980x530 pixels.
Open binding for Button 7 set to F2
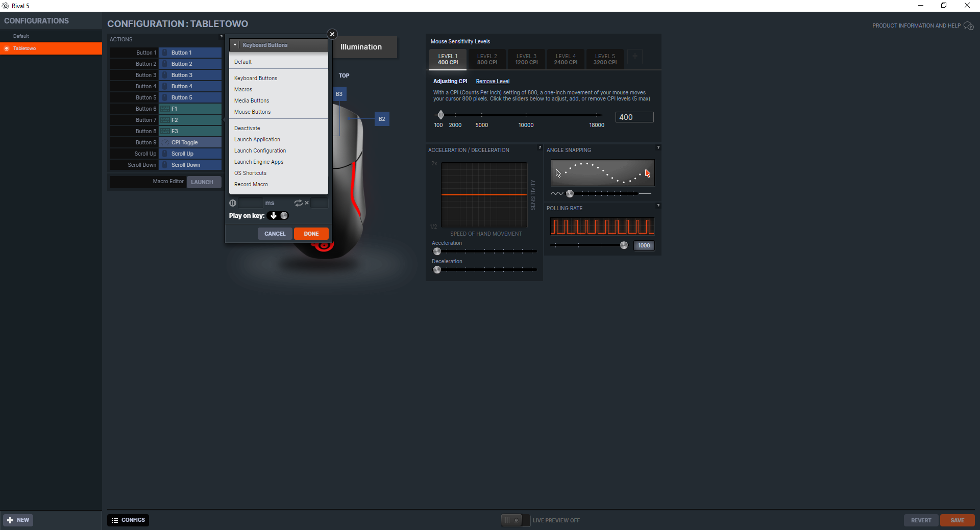click(x=190, y=120)
